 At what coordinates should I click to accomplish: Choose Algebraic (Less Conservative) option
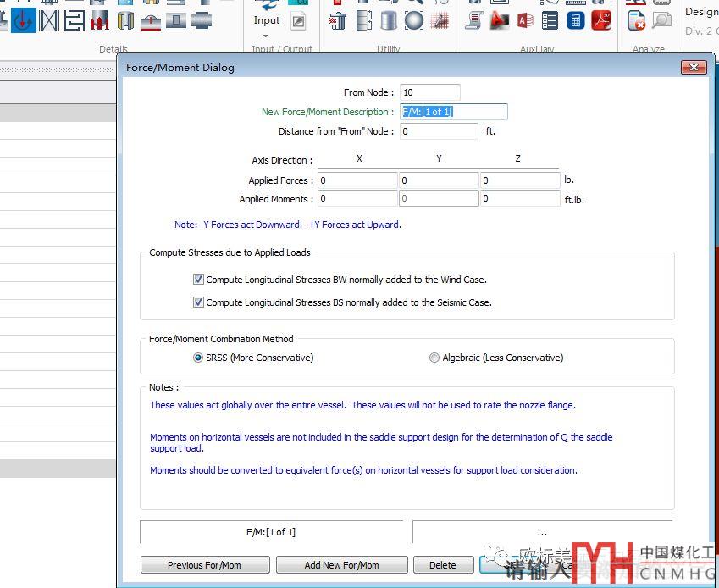tap(434, 358)
